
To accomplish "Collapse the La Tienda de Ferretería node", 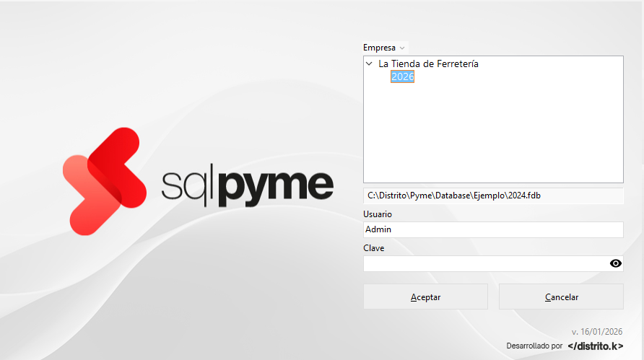I will tap(370, 63).
